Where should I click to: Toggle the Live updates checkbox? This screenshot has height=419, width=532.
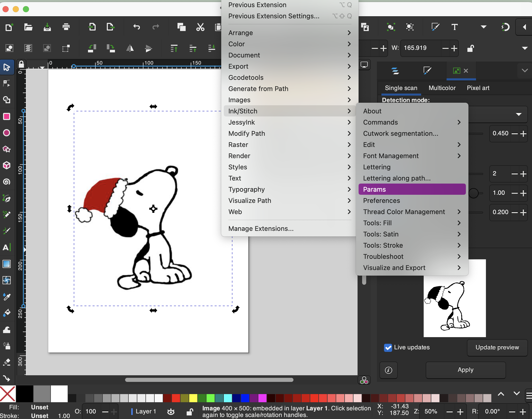[388, 348]
